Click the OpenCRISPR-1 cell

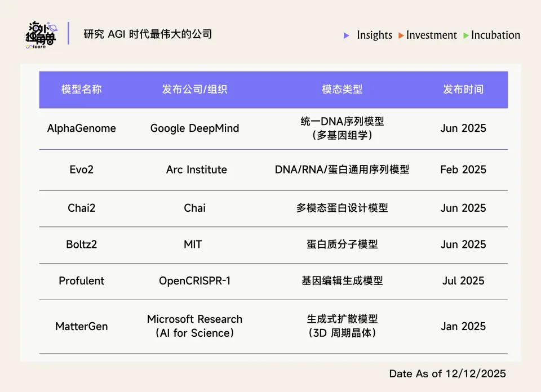tap(194, 280)
